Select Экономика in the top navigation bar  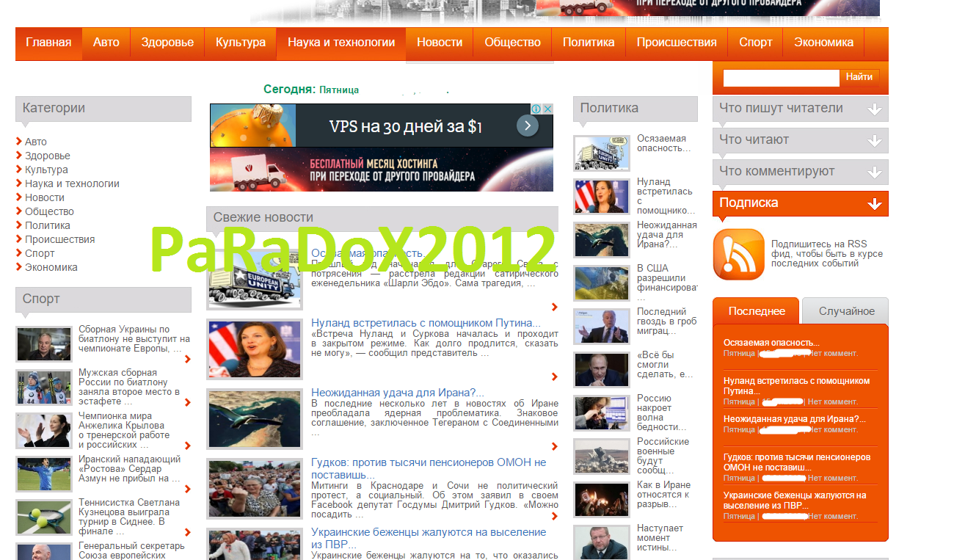click(x=824, y=43)
